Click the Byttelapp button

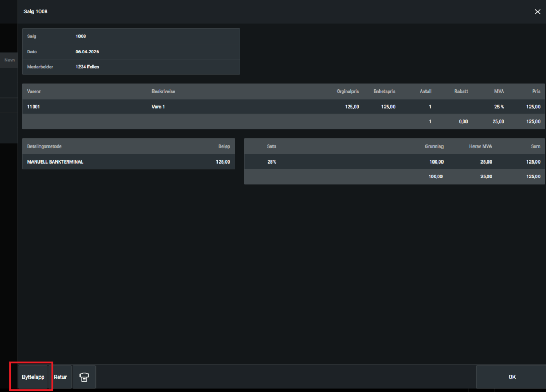tap(33, 377)
